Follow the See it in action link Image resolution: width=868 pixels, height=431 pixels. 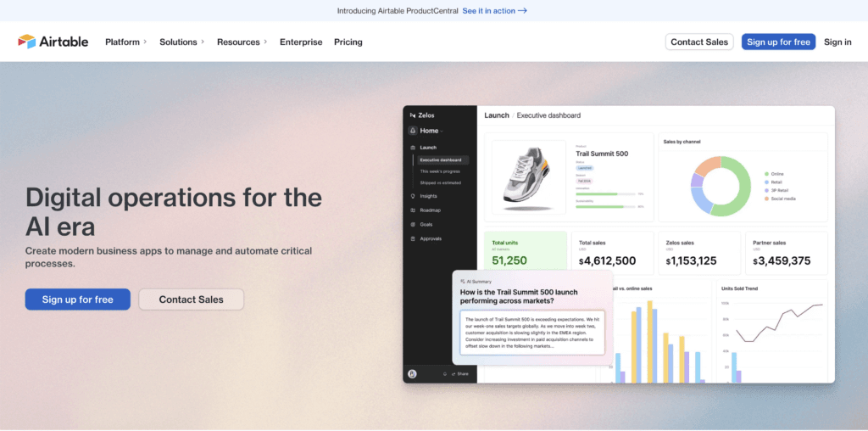pos(494,10)
